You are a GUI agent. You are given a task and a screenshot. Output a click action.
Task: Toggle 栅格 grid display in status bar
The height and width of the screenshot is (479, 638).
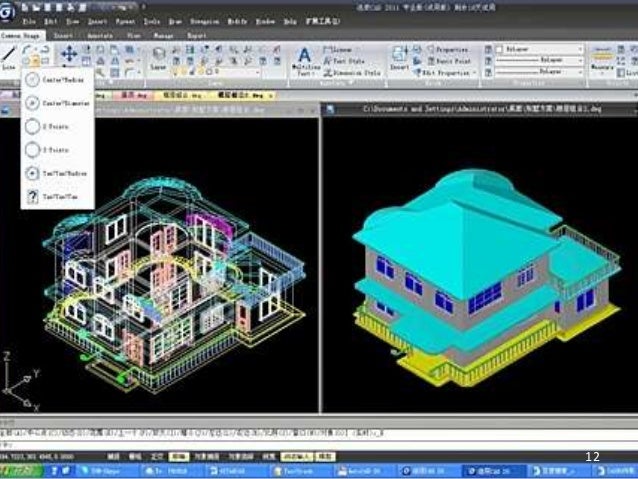pyautogui.click(x=135, y=457)
